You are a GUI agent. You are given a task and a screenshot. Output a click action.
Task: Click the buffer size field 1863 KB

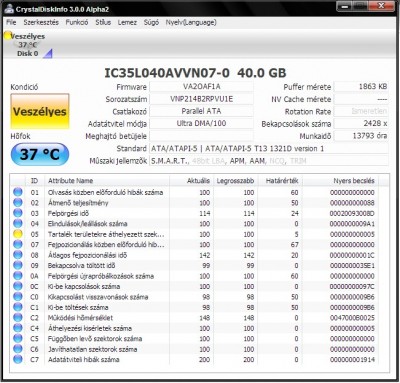(361, 87)
